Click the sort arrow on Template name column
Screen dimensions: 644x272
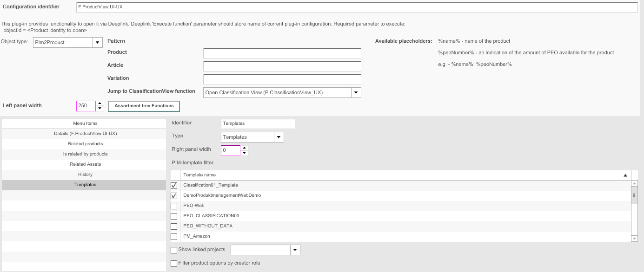pyautogui.click(x=625, y=175)
